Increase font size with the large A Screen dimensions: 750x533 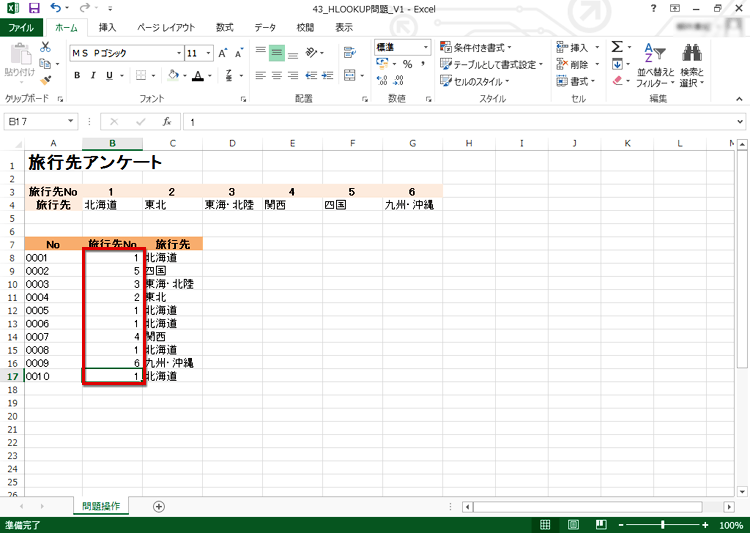[x=222, y=53]
